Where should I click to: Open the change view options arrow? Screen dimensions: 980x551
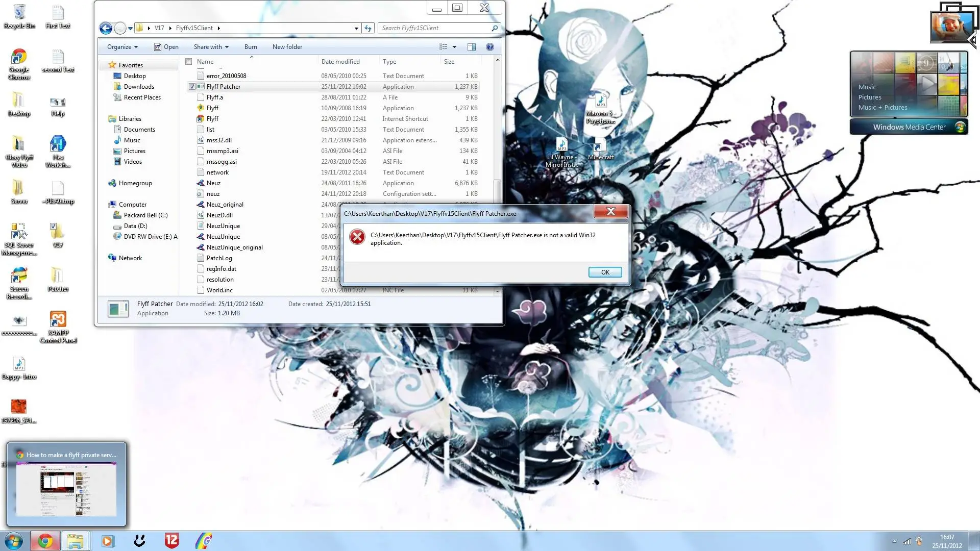point(454,47)
